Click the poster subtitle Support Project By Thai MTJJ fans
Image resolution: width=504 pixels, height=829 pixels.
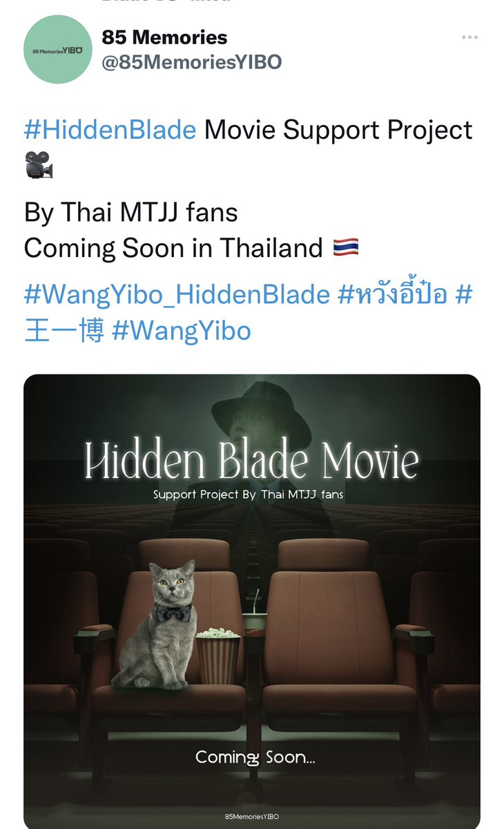coord(248,494)
